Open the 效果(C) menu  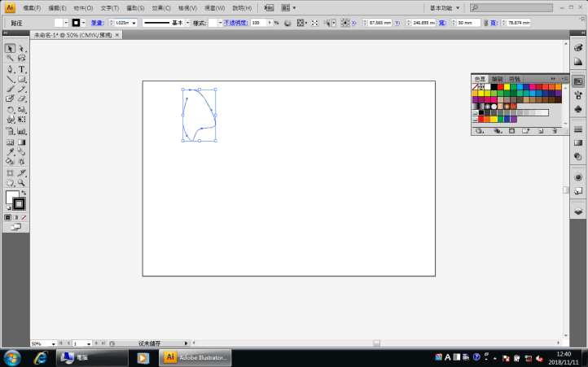(x=160, y=7)
